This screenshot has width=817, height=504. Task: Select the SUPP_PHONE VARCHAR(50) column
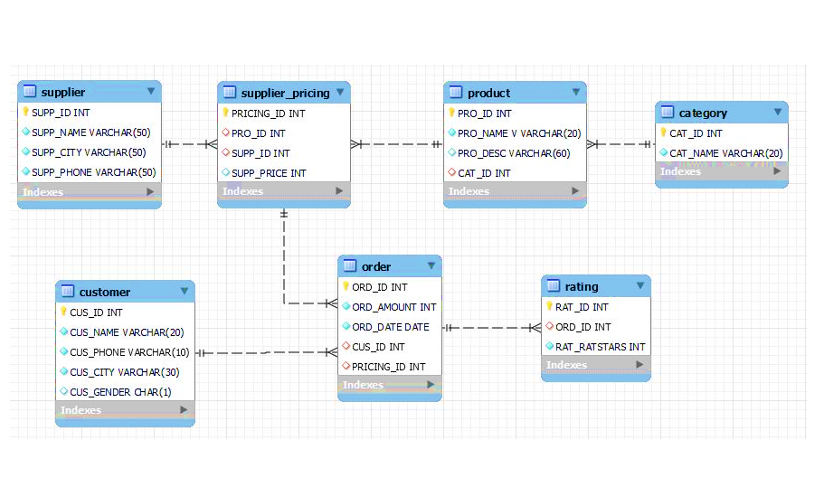point(89,173)
